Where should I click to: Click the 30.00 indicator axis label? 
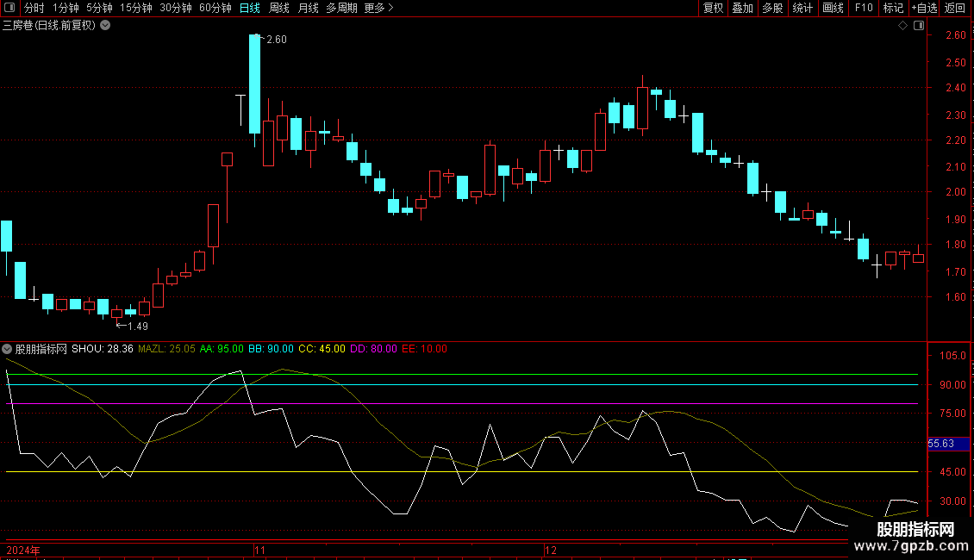click(x=952, y=501)
